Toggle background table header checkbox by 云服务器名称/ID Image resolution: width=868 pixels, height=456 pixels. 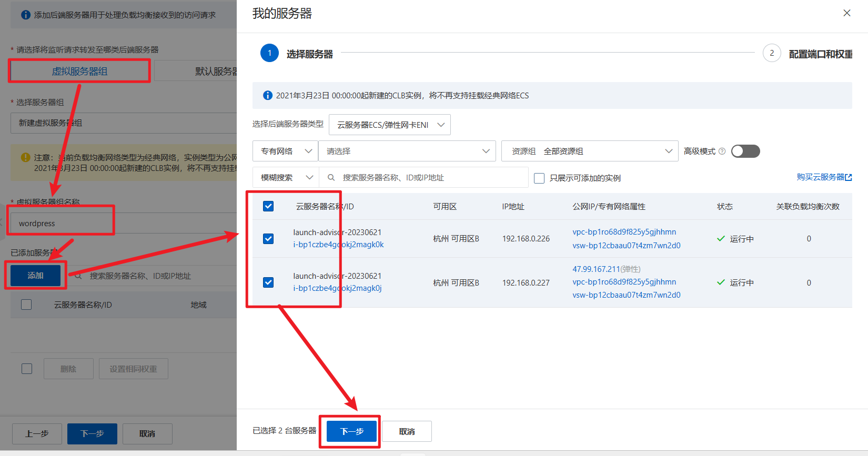click(x=26, y=305)
